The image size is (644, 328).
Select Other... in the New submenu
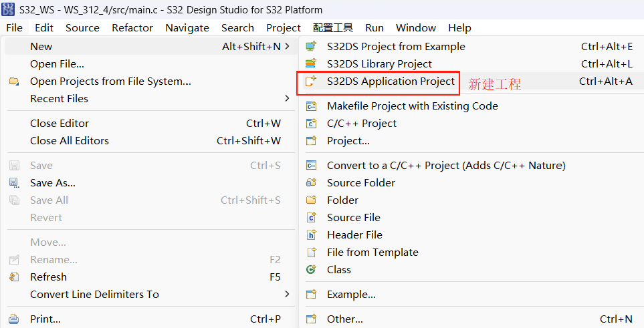coord(345,319)
